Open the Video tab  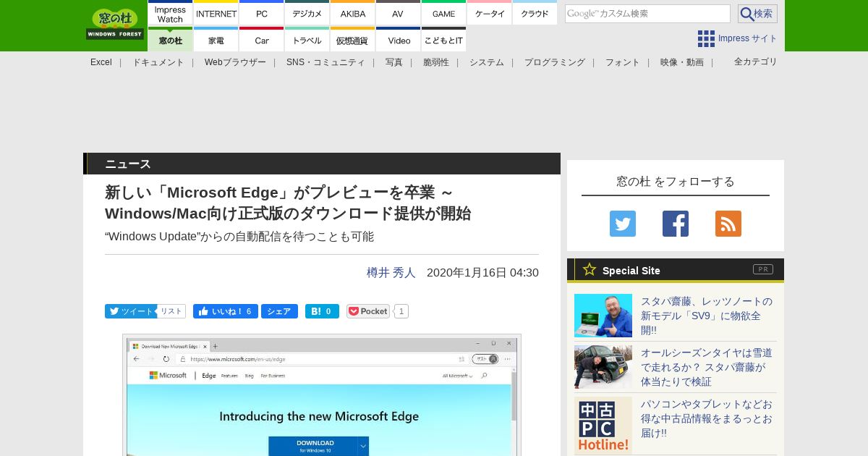click(x=398, y=39)
